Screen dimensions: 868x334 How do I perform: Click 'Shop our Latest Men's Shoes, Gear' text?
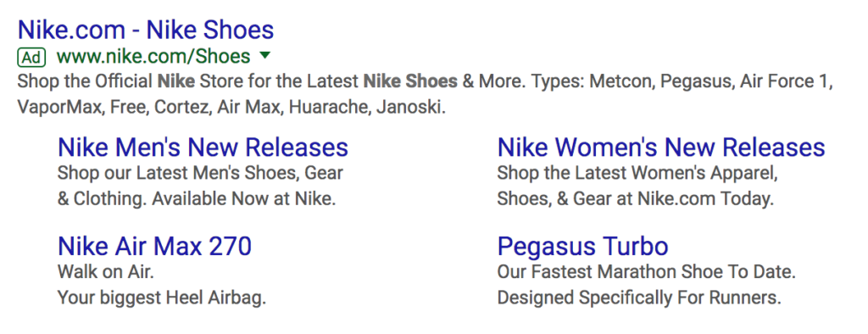pyautogui.click(x=200, y=173)
